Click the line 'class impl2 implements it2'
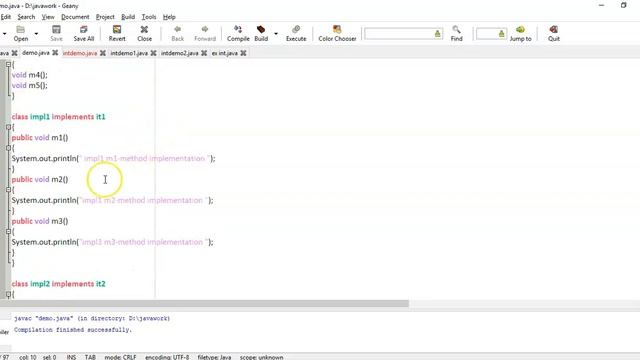The width and height of the screenshot is (640, 360). 58,284
